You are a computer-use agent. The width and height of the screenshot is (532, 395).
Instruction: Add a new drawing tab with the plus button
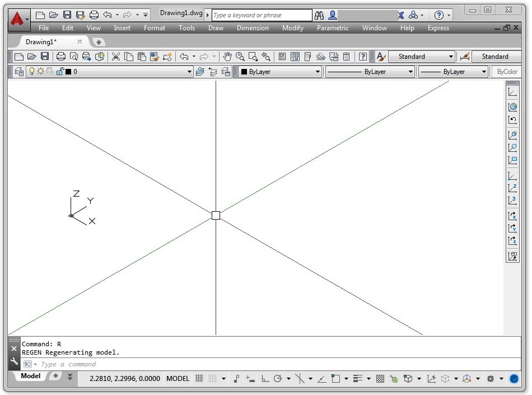pyautogui.click(x=99, y=42)
